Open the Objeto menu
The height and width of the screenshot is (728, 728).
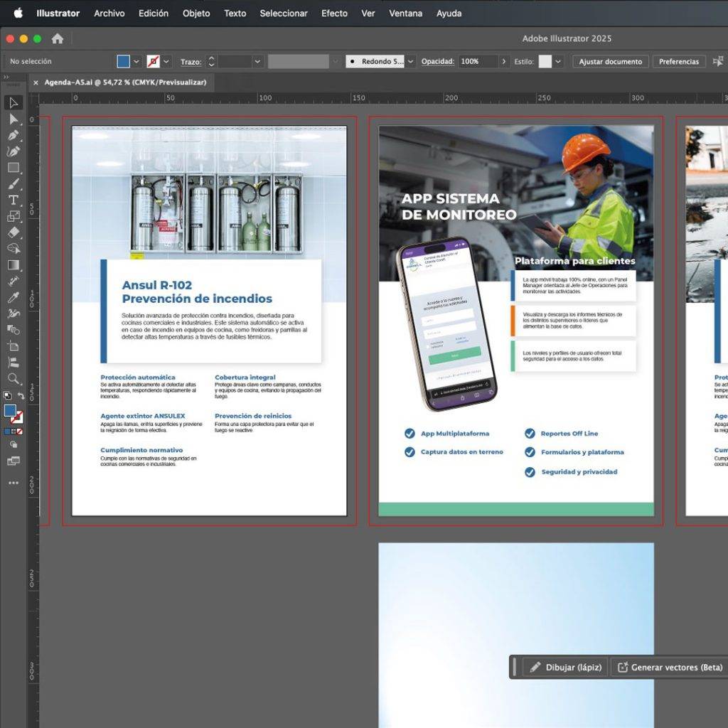[196, 14]
